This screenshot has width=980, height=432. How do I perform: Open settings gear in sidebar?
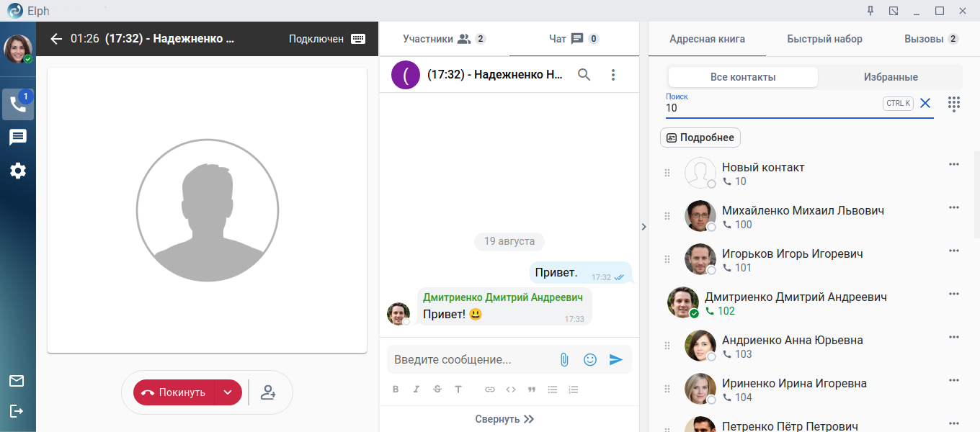click(18, 171)
